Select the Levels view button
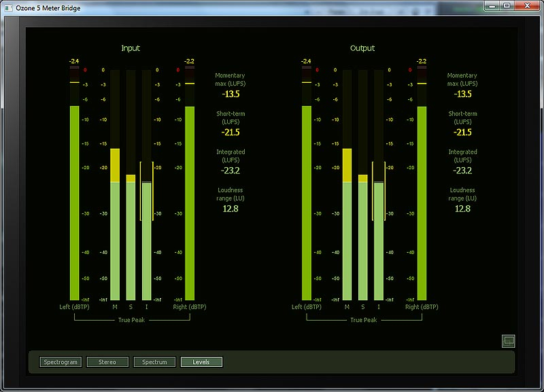Screen dimensions: 544x392 [x=201, y=362]
